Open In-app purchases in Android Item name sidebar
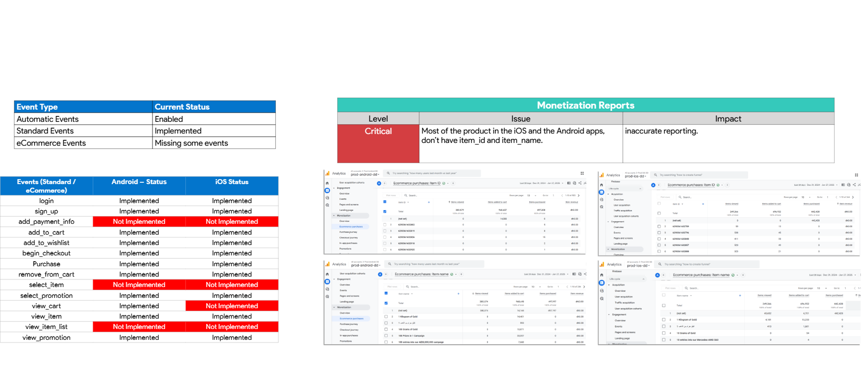Image resolution: width=868 pixels, height=374 pixels. point(349,336)
